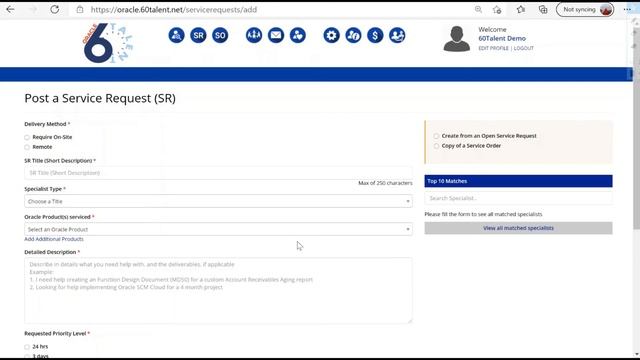640x360 pixels.
Task: Focus the SR Title short description field
Action: click(x=218, y=173)
